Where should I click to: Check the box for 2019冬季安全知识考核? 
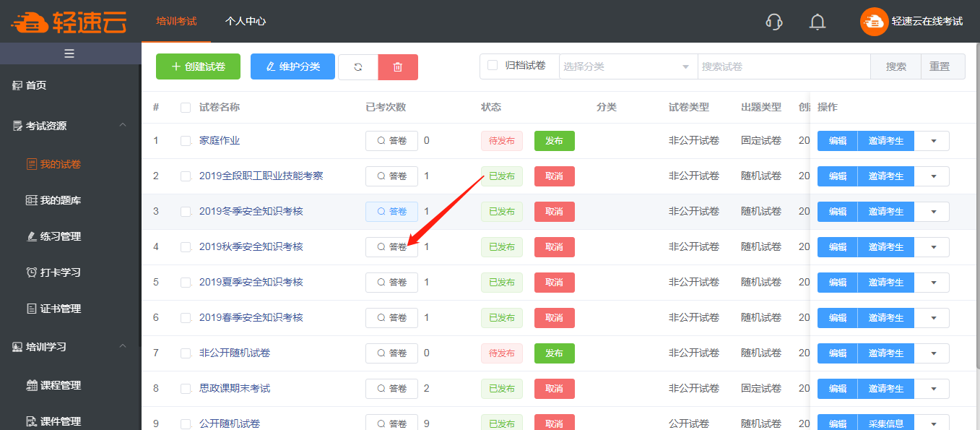pos(186,212)
